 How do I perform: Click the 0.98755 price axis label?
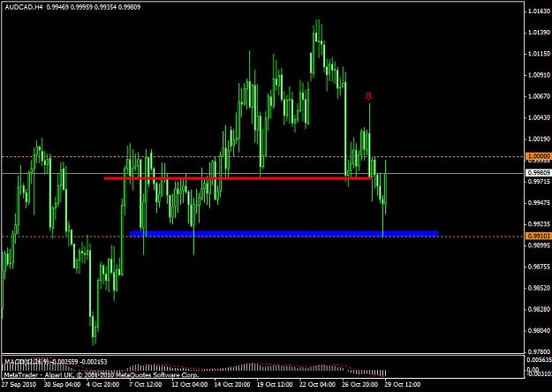[x=539, y=267]
